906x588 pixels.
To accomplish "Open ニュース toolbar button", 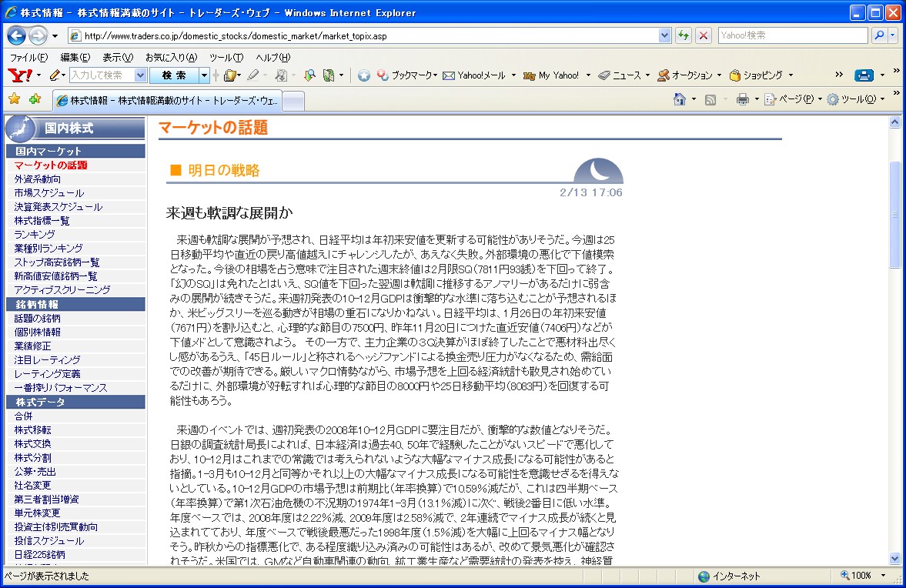I will 620,75.
